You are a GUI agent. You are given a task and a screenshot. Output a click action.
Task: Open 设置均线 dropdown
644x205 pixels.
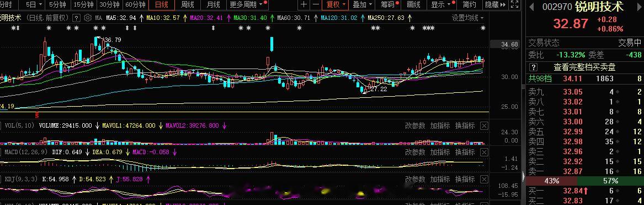(x=468, y=18)
